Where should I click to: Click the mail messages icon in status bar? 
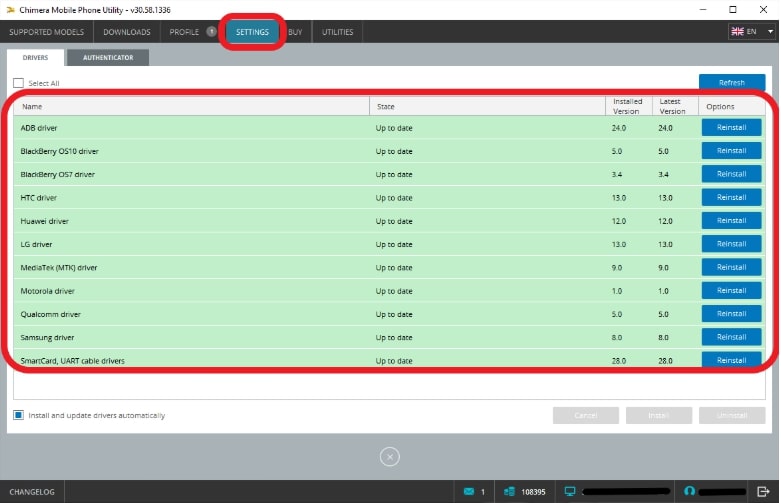tap(468, 492)
